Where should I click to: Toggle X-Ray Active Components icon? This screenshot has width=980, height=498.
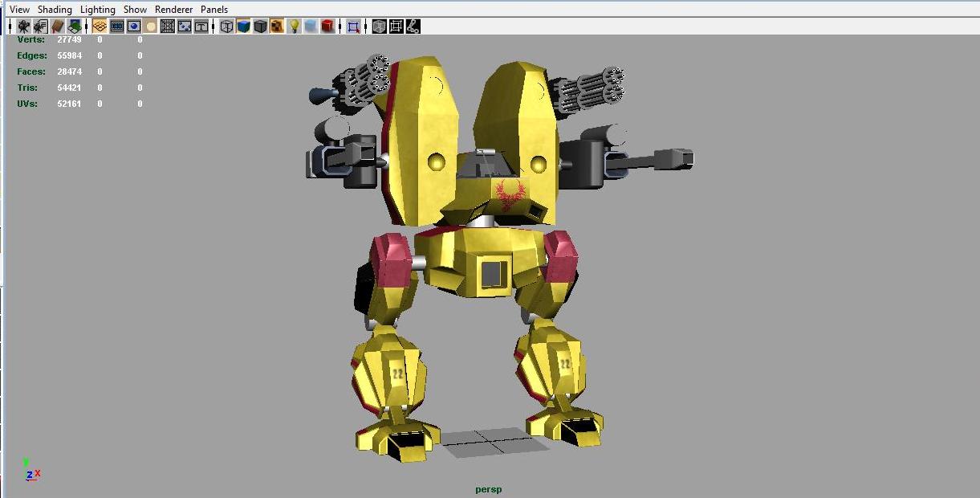click(x=396, y=27)
